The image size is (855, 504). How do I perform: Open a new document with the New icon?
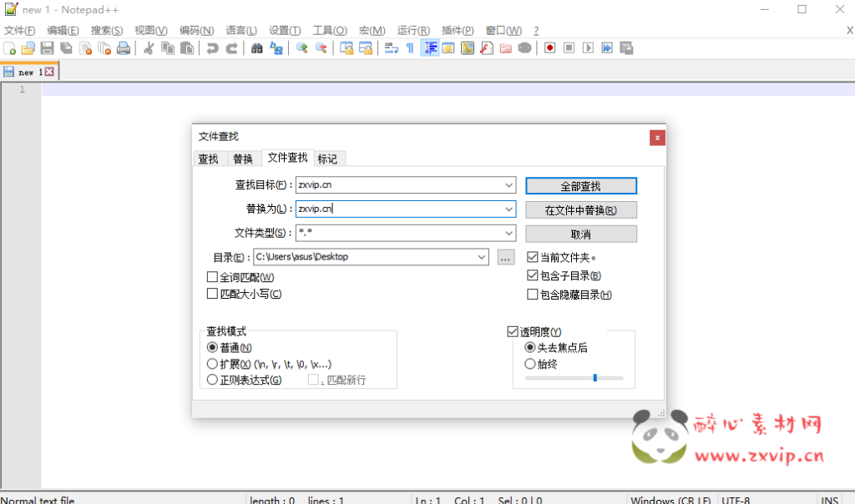pyautogui.click(x=9, y=48)
